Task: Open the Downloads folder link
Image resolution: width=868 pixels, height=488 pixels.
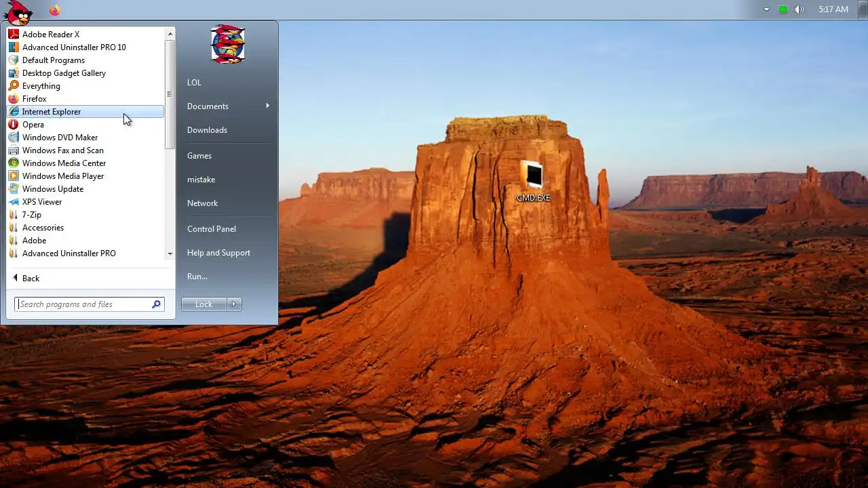Action: [207, 129]
